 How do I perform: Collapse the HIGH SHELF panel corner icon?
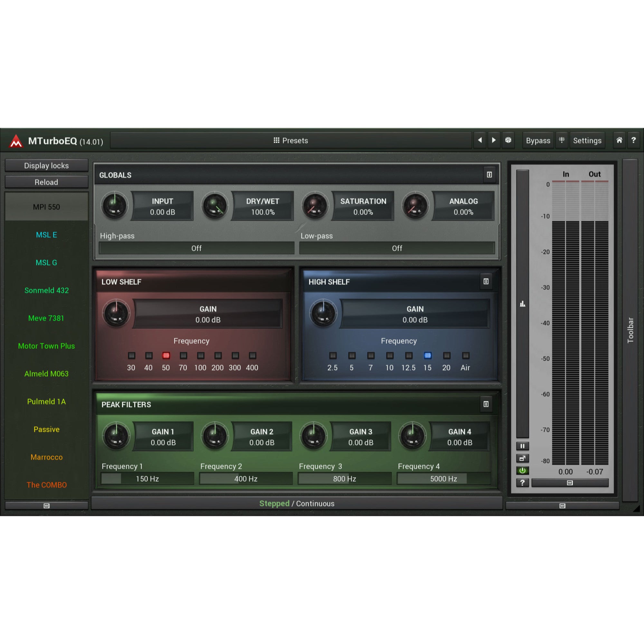pos(486,282)
